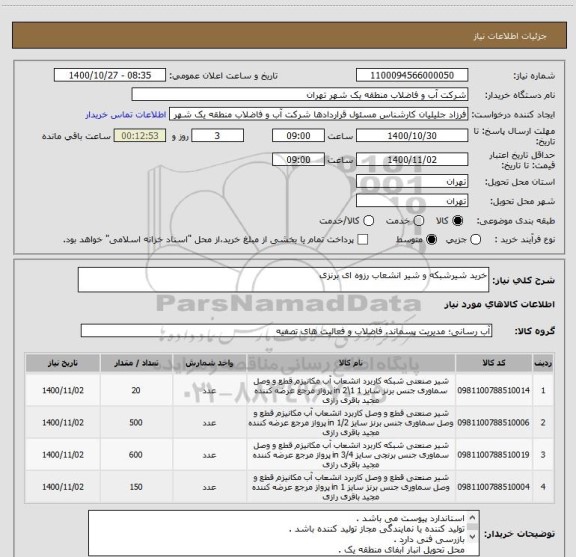Click the تاریخ نیاز column header
This screenshot has height=557, width=576.
(63, 363)
